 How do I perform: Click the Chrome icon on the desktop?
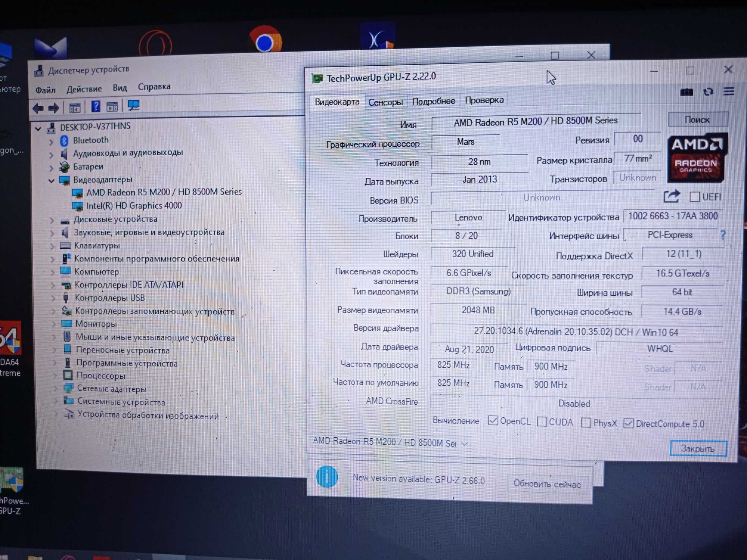265,40
